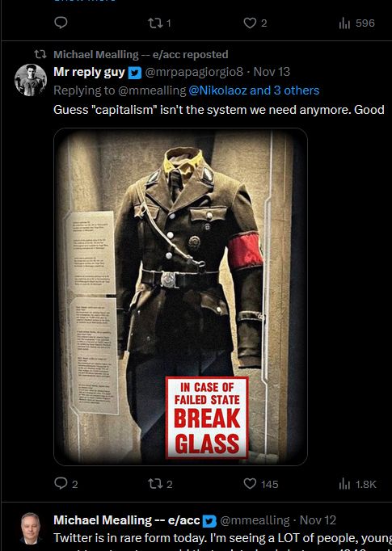Screen dimensions: 392x551
Task: Open the Nov 12 timestamp
Action: click(318, 520)
